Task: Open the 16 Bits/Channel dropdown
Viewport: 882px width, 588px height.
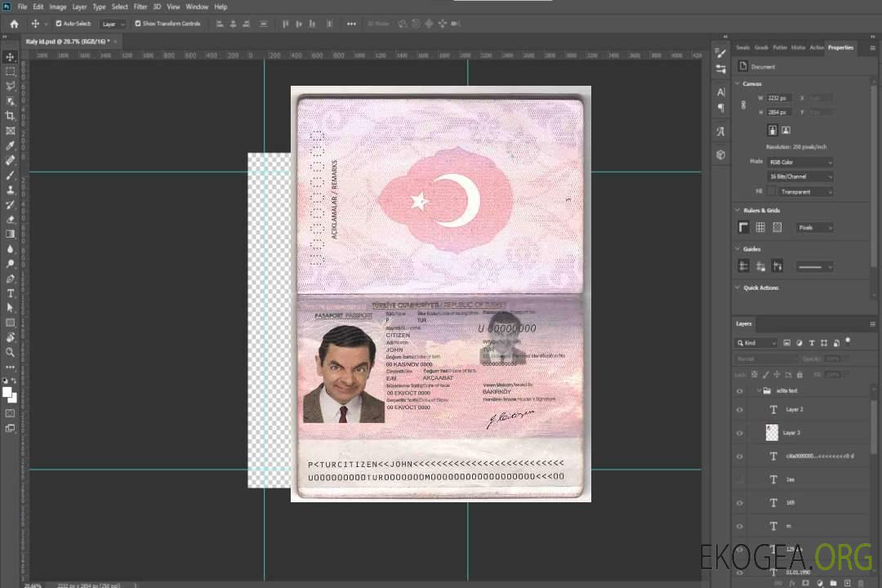Action: click(800, 176)
